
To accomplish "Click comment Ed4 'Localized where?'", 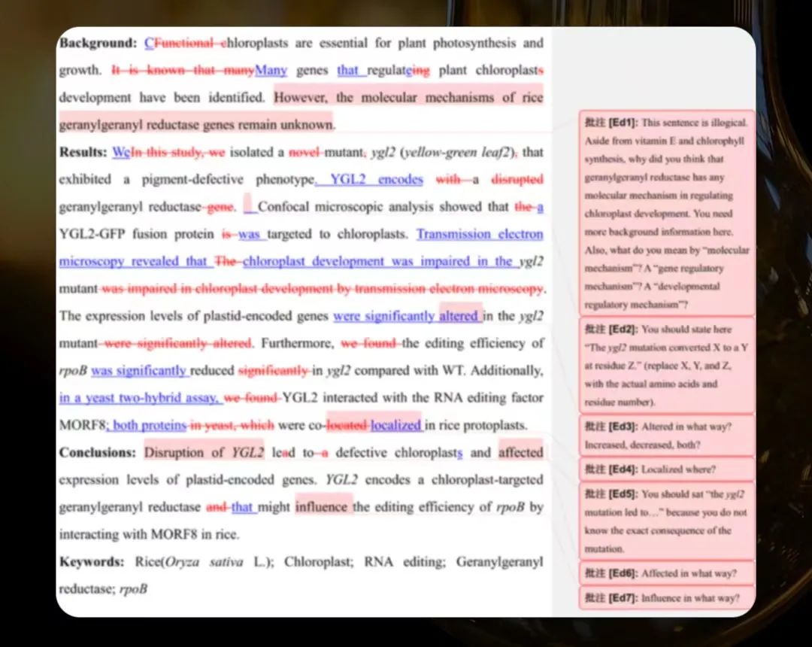I will 666,469.
